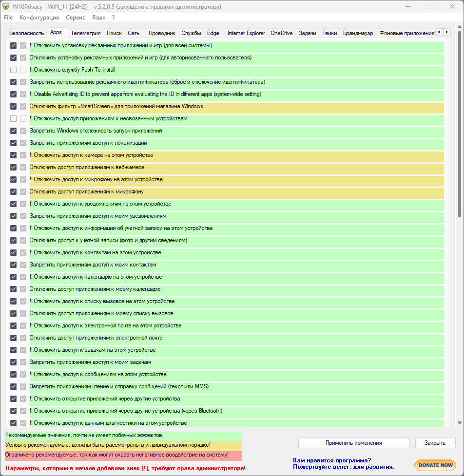Uncheck 'Отключить доступ приложениям к электронной почте'
The width and height of the screenshot is (464, 476).
tap(13, 338)
